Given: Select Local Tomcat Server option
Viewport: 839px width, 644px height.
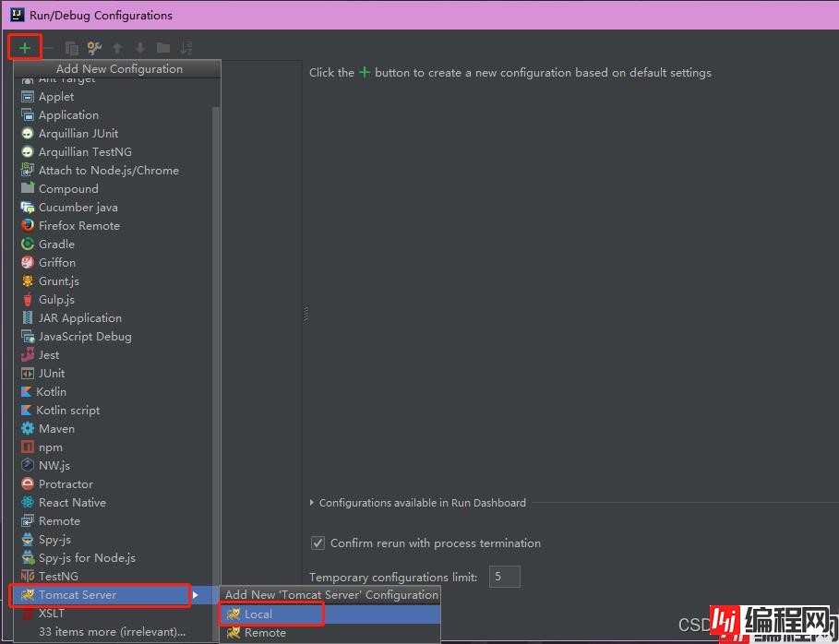Looking at the screenshot, I should click(258, 614).
